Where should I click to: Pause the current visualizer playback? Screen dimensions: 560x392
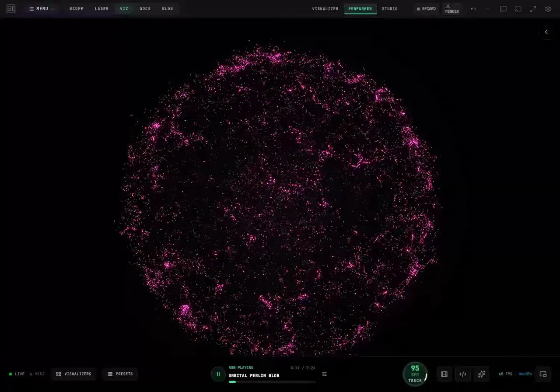point(218,374)
